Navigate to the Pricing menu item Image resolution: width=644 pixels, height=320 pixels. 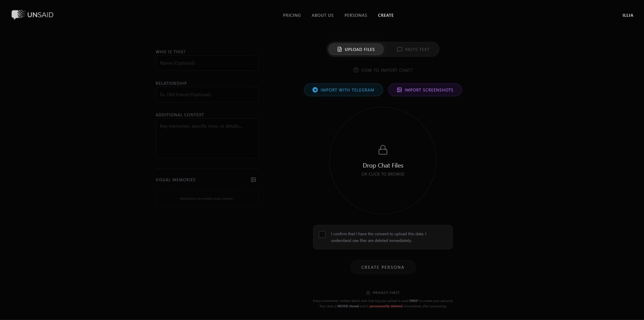(291, 15)
